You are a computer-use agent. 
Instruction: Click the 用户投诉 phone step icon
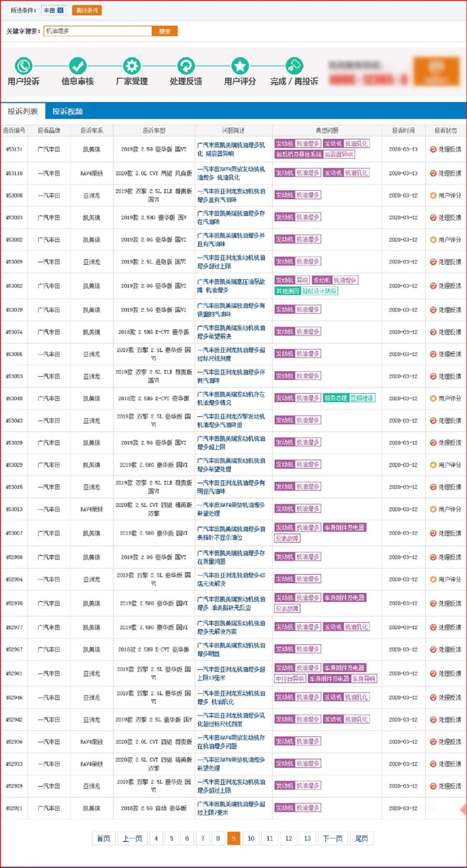(23, 66)
